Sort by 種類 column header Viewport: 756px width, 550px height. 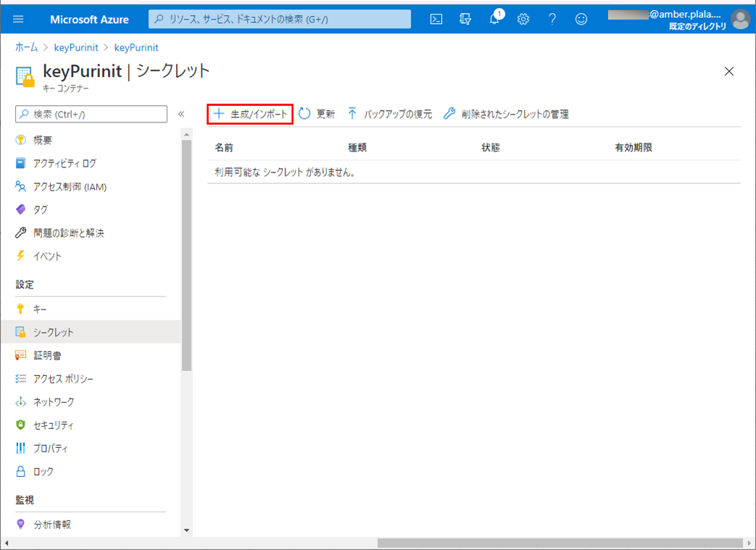tap(357, 148)
